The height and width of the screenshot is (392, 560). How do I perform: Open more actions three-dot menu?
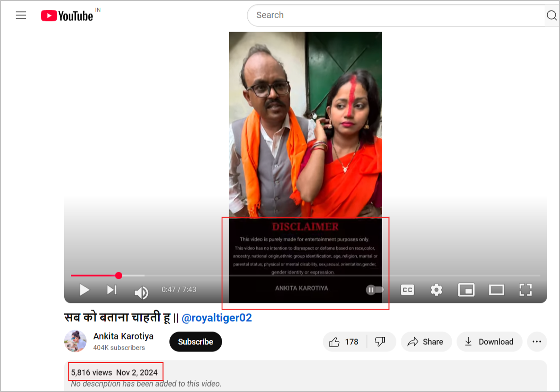[537, 342]
